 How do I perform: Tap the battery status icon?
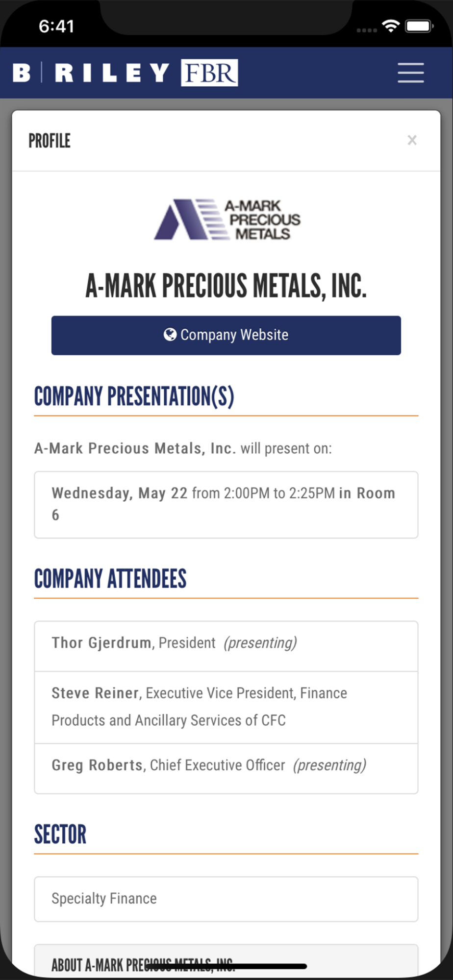click(x=419, y=26)
